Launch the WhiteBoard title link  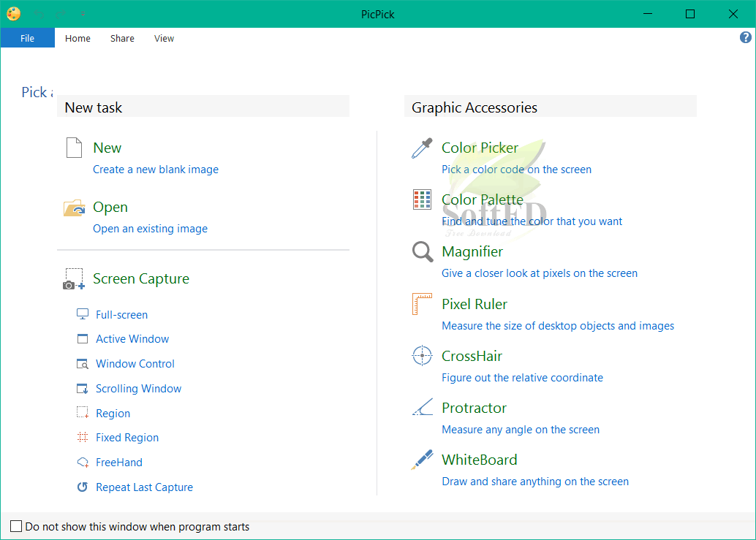tap(479, 460)
